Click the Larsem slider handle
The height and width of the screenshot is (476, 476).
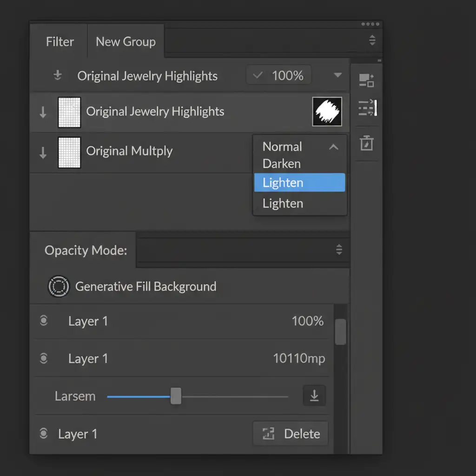[176, 396]
